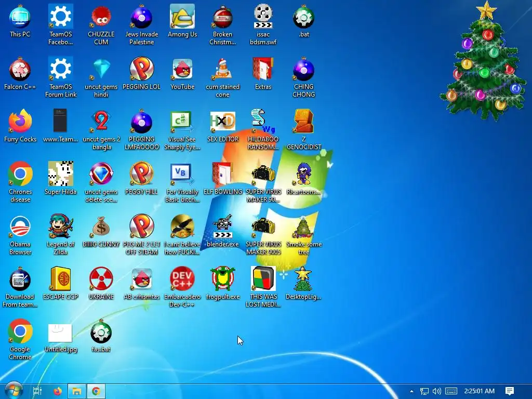Select the www.Team... black file icon
The width and height of the screenshot is (532, 399).
(x=60, y=121)
